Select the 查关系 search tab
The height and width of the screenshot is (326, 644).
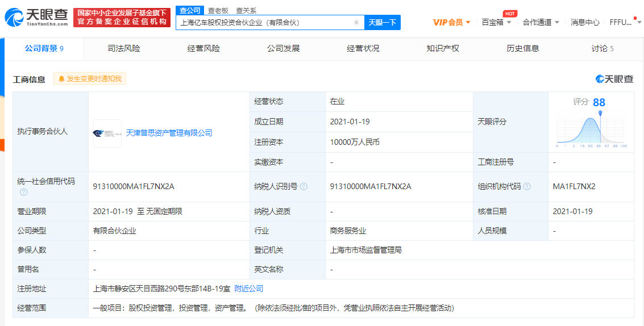pyautogui.click(x=246, y=11)
